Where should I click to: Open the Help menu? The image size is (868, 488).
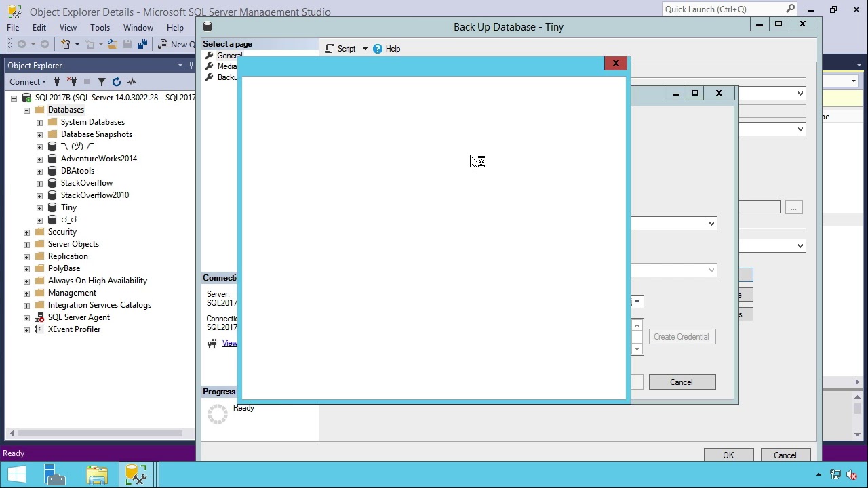coord(175,28)
